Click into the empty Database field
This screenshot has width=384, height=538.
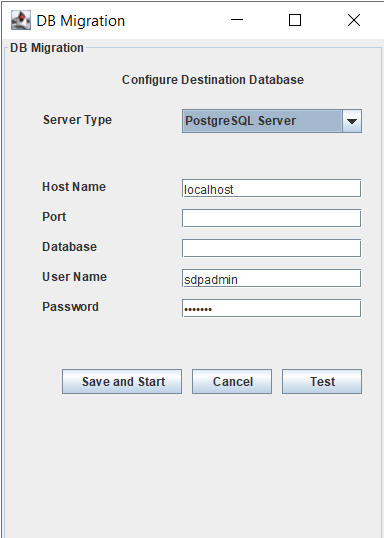click(x=271, y=248)
